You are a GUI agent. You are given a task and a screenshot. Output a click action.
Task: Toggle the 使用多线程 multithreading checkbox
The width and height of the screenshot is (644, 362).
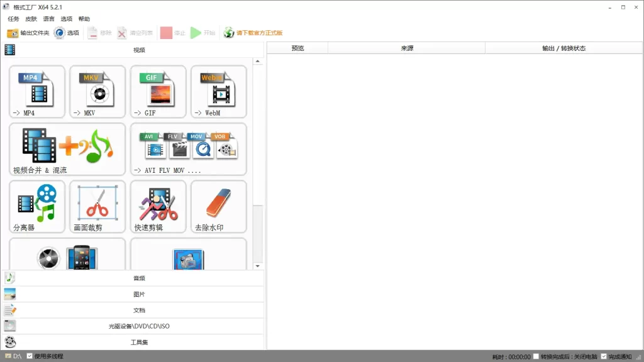tap(28, 355)
